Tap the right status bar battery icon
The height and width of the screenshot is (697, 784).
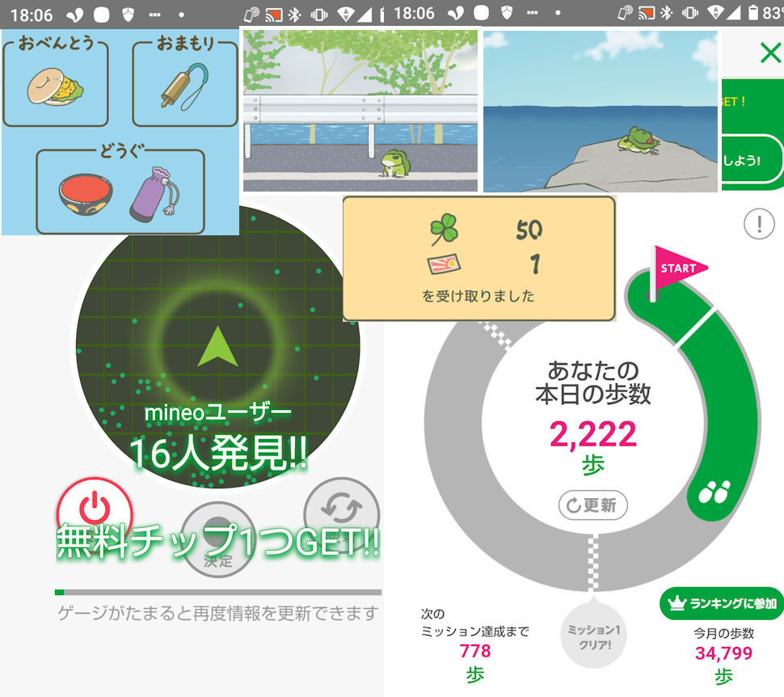point(753,13)
